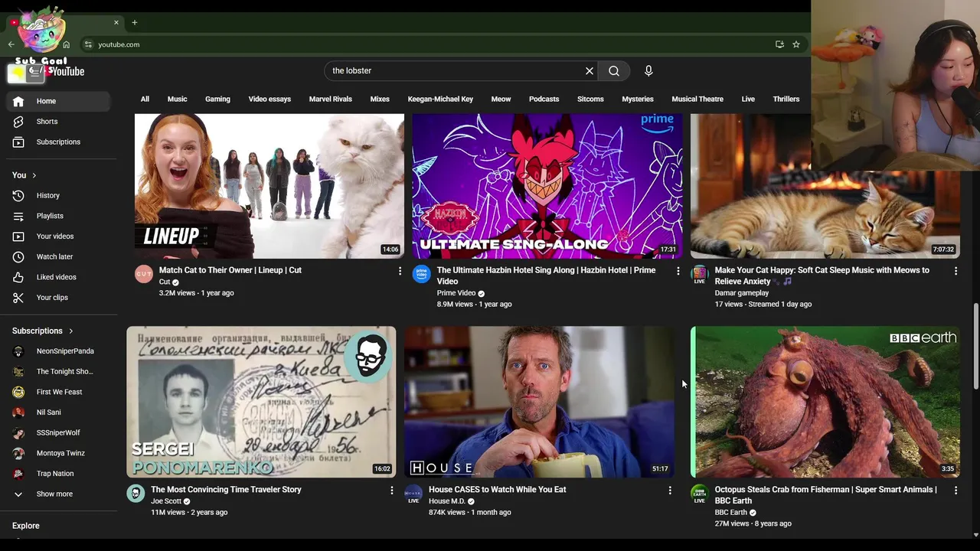Select the Mysteries filter chip

[638, 99]
